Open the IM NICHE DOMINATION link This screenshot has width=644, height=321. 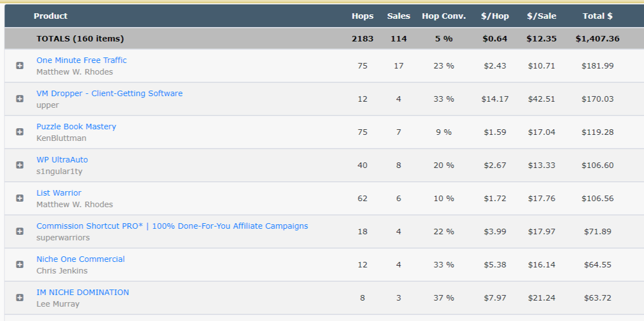pos(83,292)
